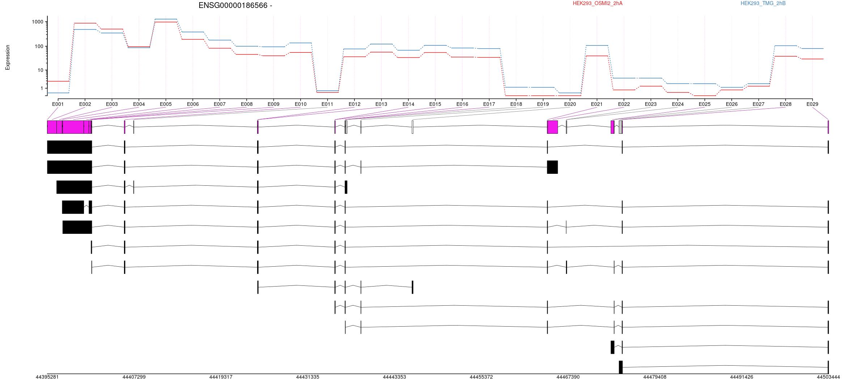Click the large magenta exon block in gene model
This screenshot has height=383, width=868.
point(69,127)
